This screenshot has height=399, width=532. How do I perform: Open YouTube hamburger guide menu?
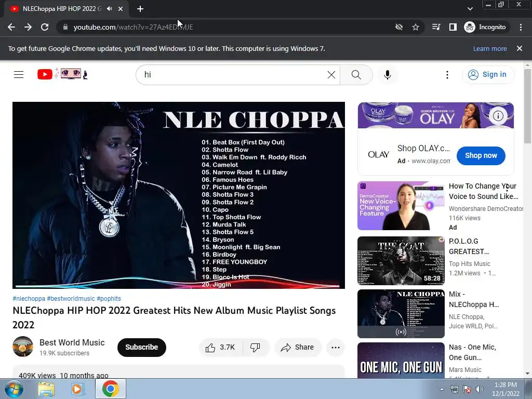[19, 75]
